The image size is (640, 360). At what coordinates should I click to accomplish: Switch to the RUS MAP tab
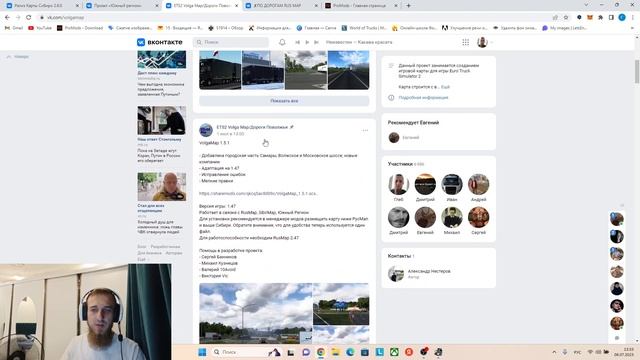click(x=281, y=6)
